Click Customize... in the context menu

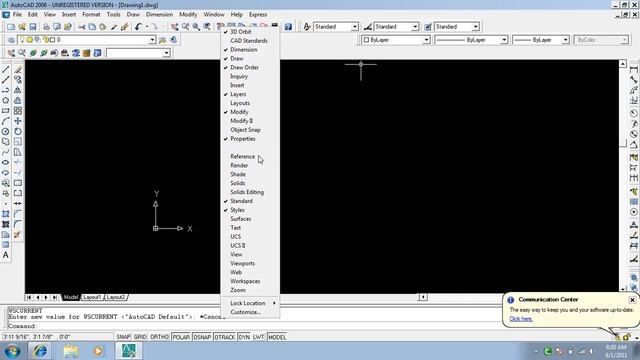point(250,312)
